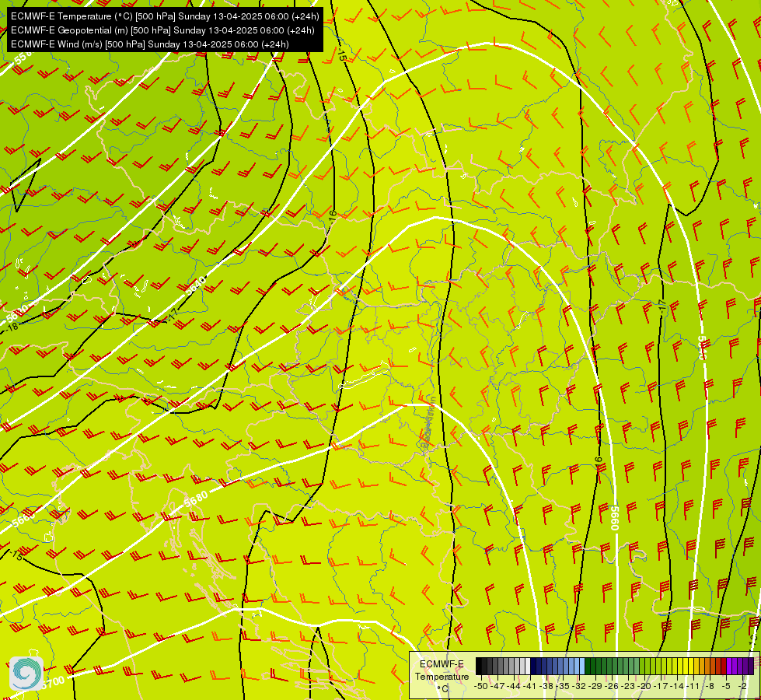The width and height of the screenshot is (761, 700).
Task: Click the -23 legend value
Action: 627,686
